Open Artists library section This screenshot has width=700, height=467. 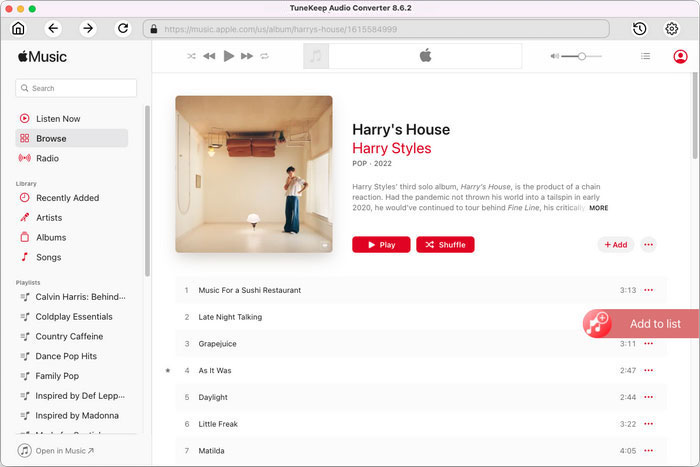point(72,217)
